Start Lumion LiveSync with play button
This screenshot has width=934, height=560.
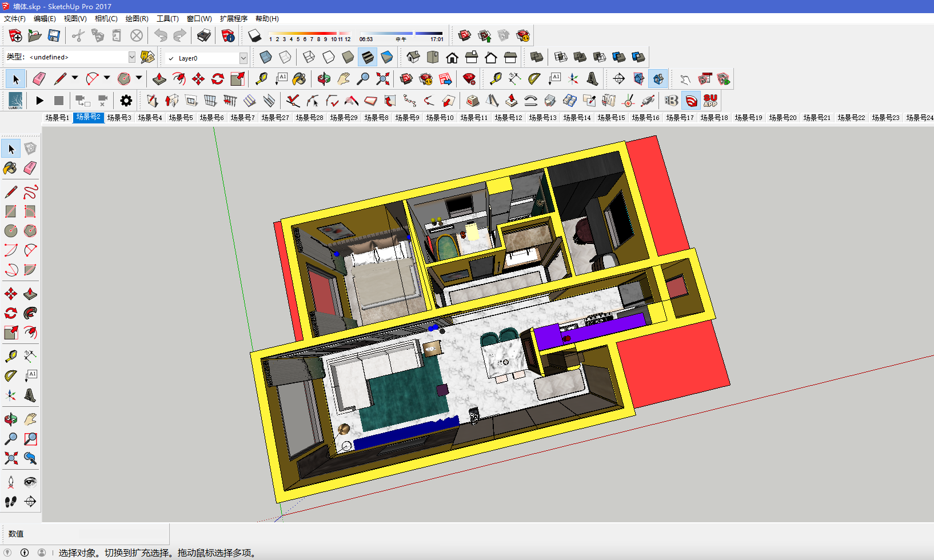(x=39, y=101)
